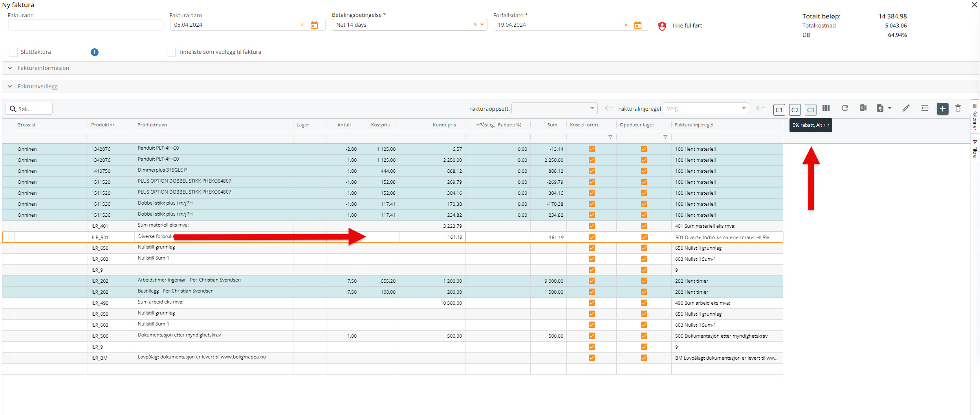This screenshot has height=415, width=980.
Task: Toggle Kost til ordre for Bastillegg row
Action: [x=592, y=292]
